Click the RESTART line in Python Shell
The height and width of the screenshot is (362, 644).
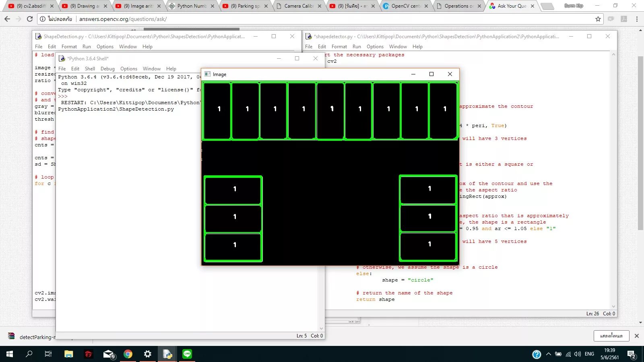point(131,103)
